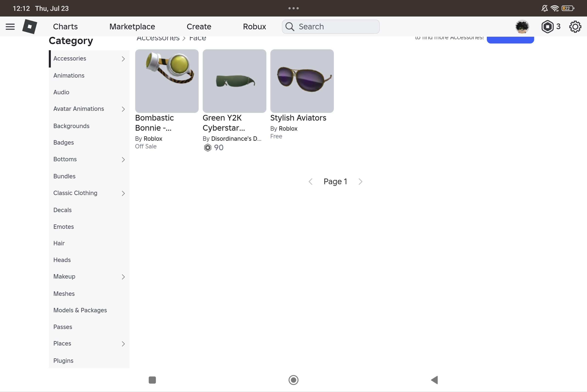Expand the Bottoms category chevron
This screenshot has height=392, width=587.
point(123,159)
